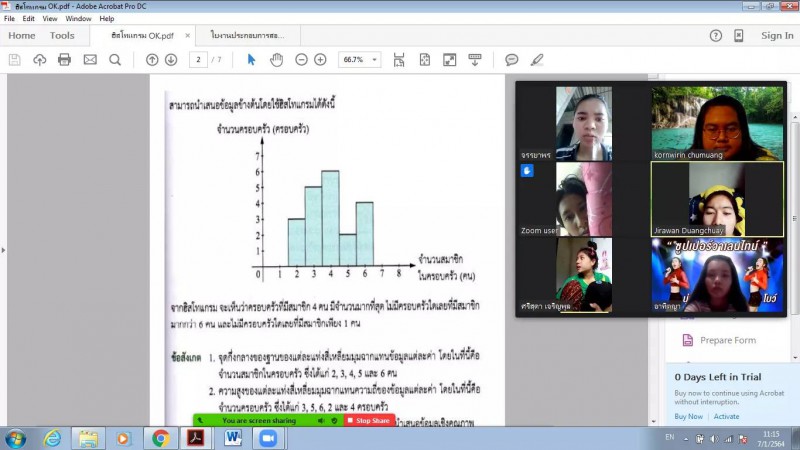Screen dimensions: 800x450
Task: Go to the next page with down arrow
Action: point(171,60)
